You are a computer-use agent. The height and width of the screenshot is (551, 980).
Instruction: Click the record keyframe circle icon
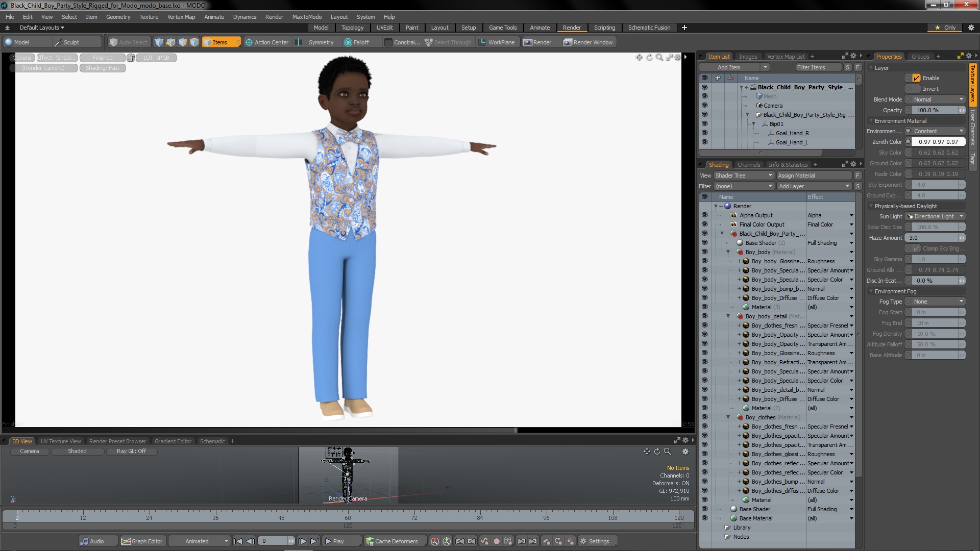click(x=496, y=541)
